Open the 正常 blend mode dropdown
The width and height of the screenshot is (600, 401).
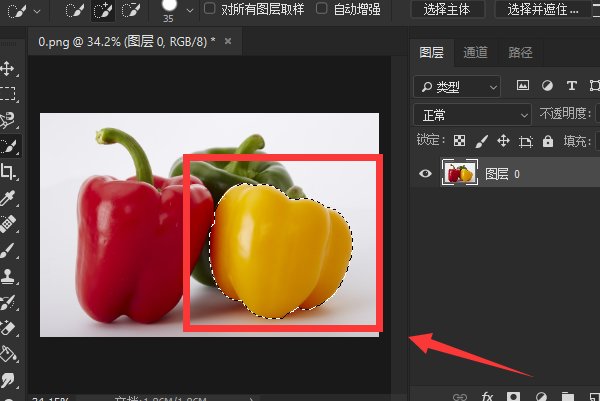473,115
